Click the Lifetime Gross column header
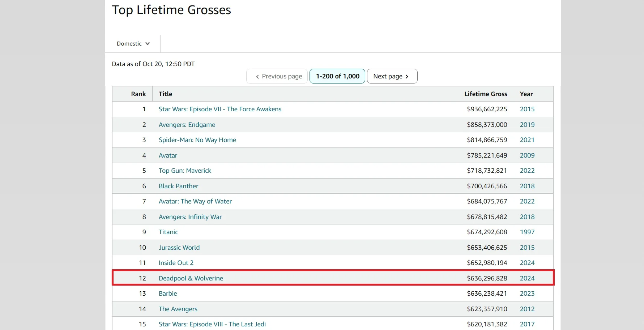Screen dimensions: 644x330 point(486,94)
